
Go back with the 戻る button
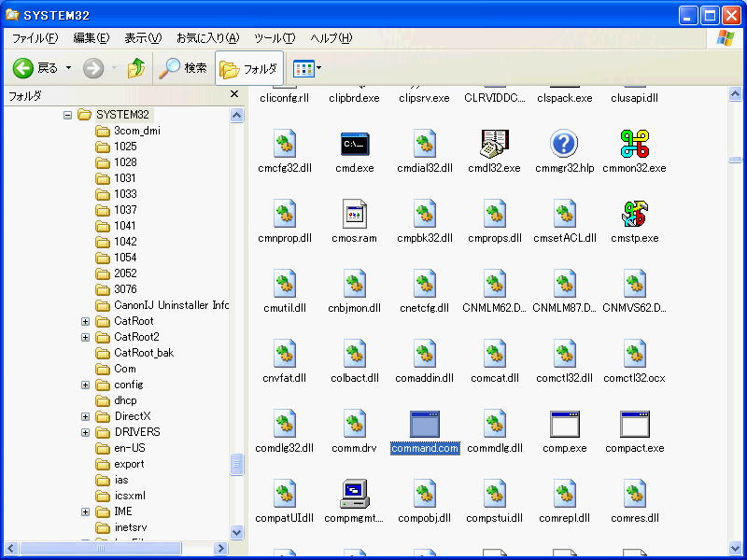pos(35,68)
